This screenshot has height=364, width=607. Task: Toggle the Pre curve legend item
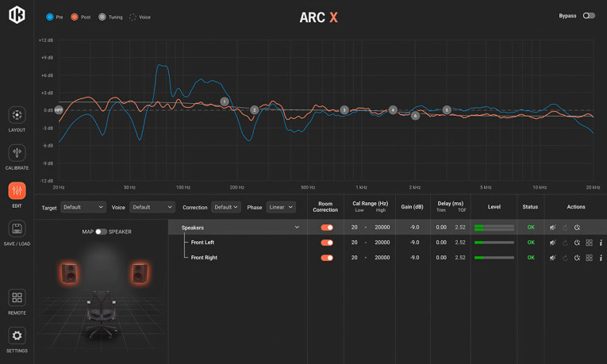click(x=54, y=17)
